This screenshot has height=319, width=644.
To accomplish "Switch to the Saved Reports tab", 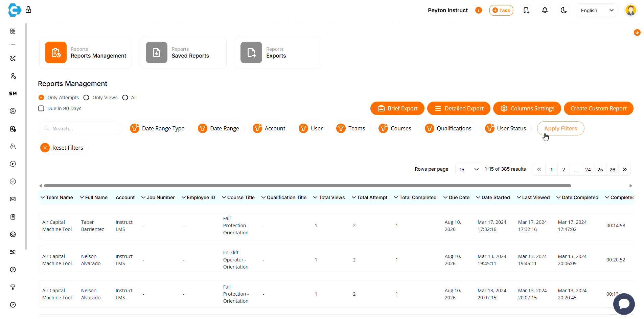I will [x=183, y=52].
